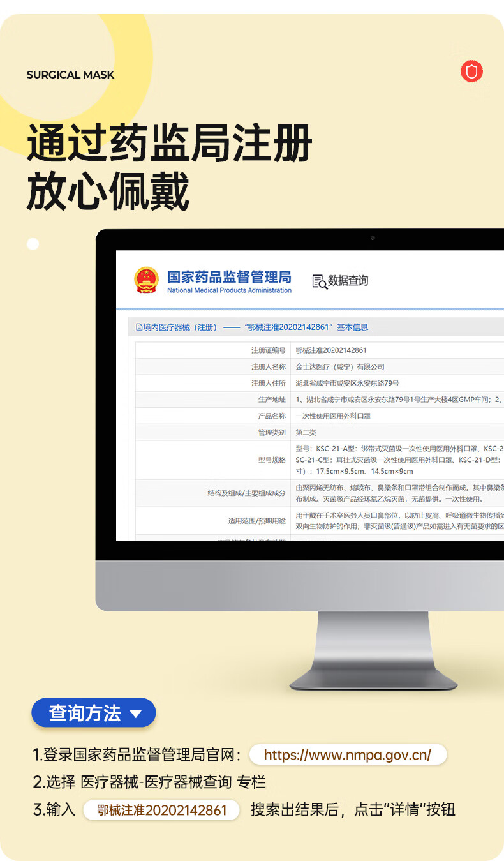Select registration value 鄂械注准20202142861 in table
The image size is (504, 861).
coord(331,350)
